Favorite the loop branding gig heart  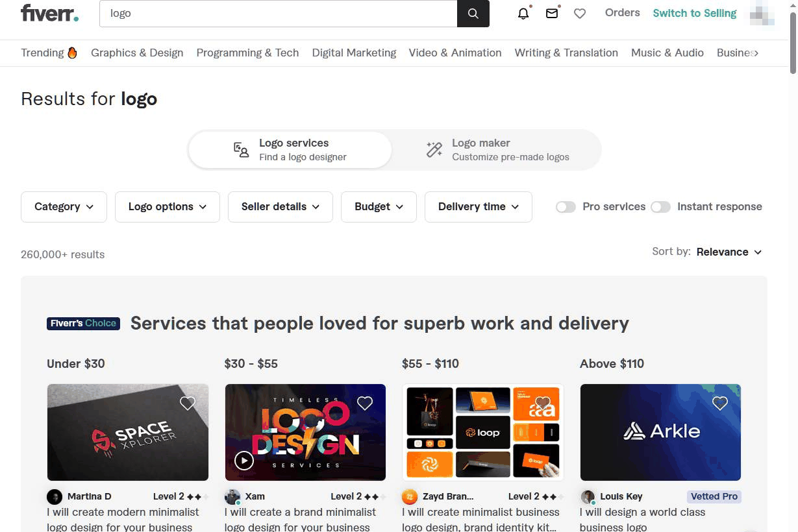coord(543,404)
